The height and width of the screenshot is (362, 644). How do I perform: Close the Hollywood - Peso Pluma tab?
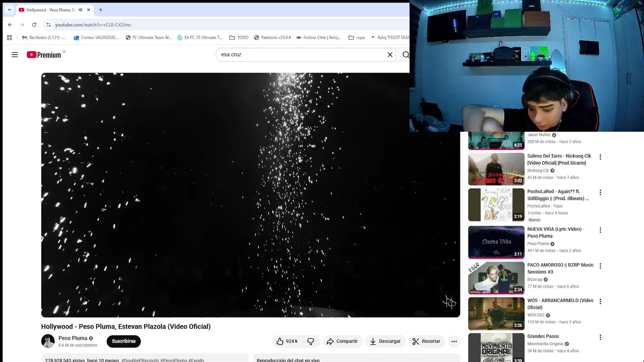coord(89,10)
